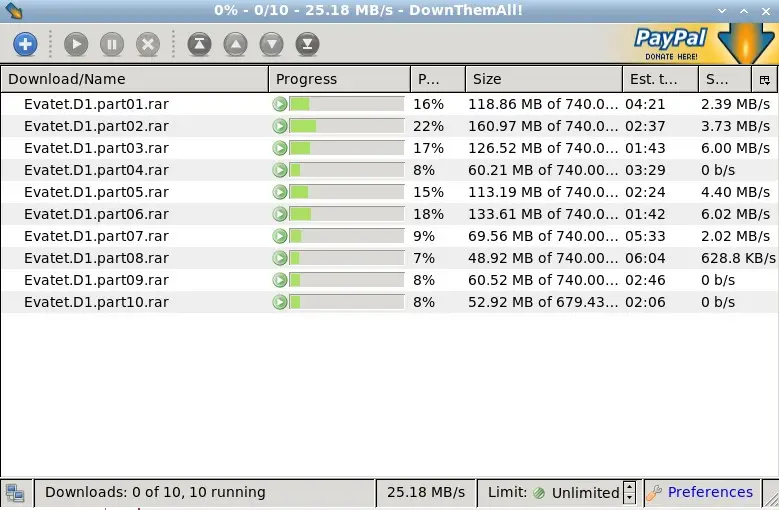
Task: Click the title bar maximize chevron button
Action: [x=744, y=11]
